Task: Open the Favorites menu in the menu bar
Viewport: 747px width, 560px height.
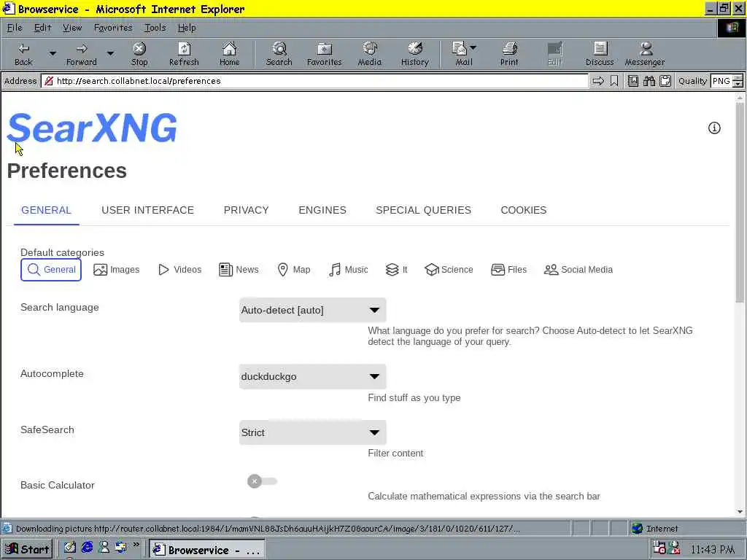Action: coord(113,28)
